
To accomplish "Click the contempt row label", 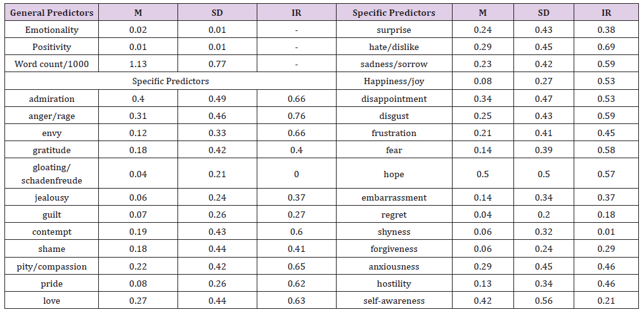I will click(x=52, y=232).
